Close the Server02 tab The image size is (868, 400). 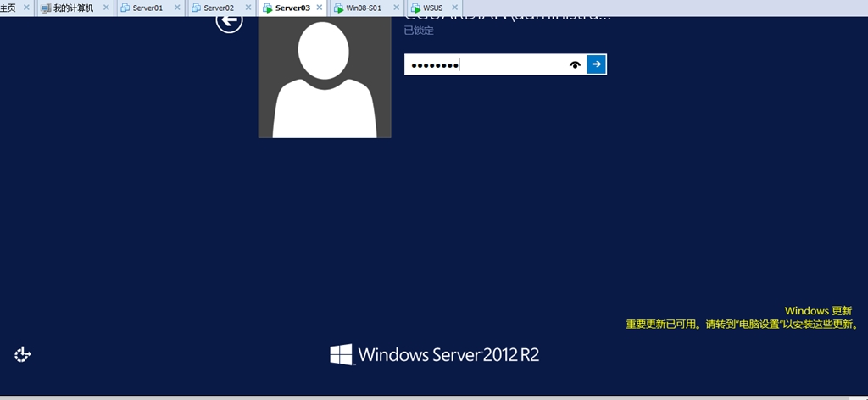pyautogui.click(x=248, y=8)
